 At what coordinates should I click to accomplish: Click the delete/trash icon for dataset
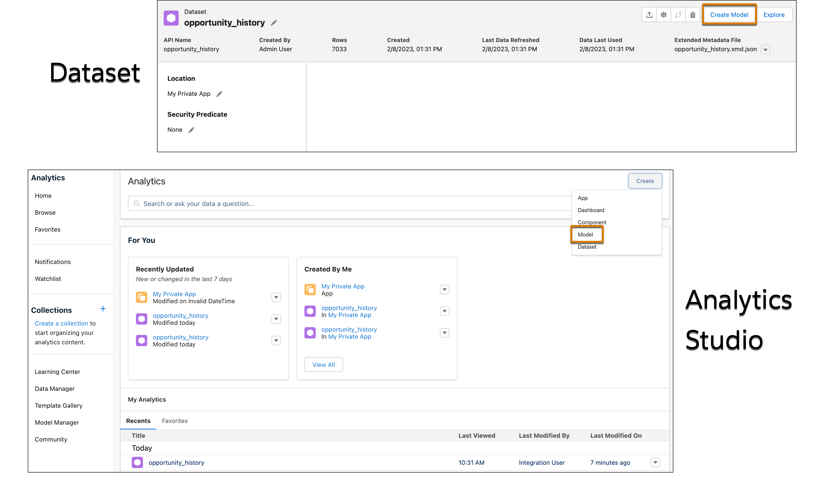(693, 15)
